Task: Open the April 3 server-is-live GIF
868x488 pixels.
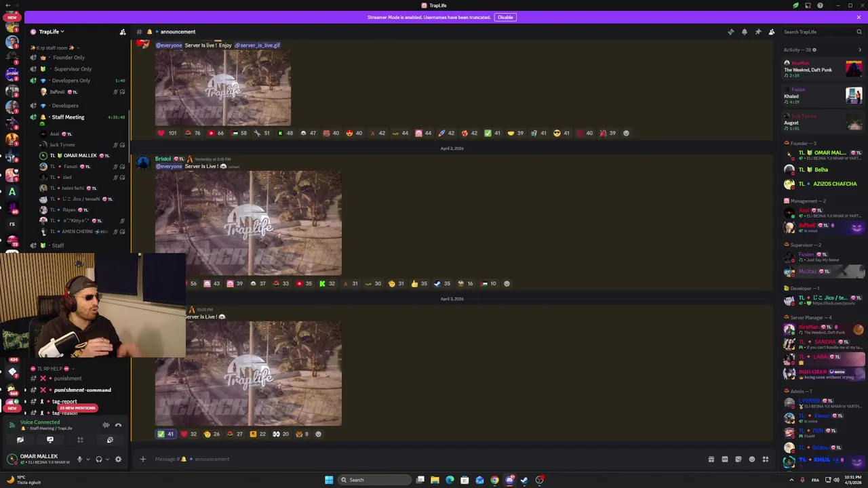Action: 248,373
